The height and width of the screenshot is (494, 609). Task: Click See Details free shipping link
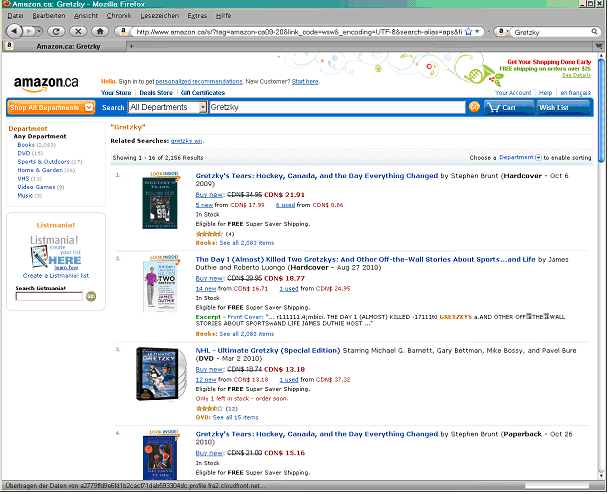click(576, 75)
